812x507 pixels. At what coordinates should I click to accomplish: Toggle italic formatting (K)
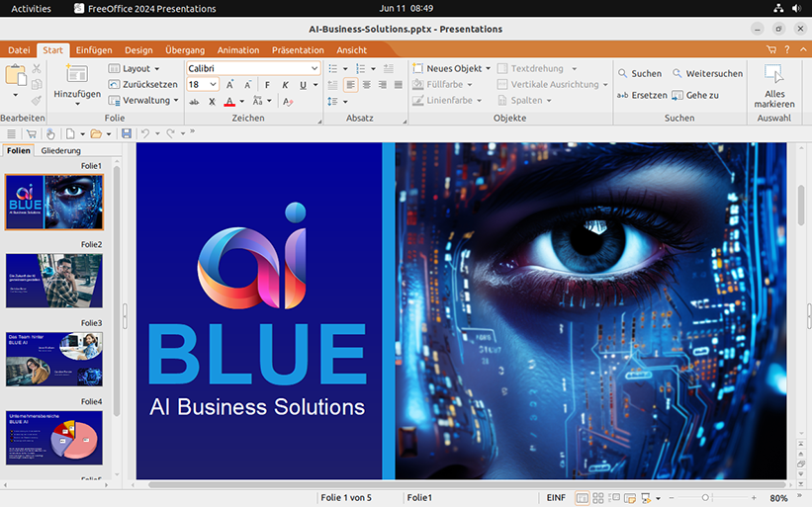(x=286, y=85)
